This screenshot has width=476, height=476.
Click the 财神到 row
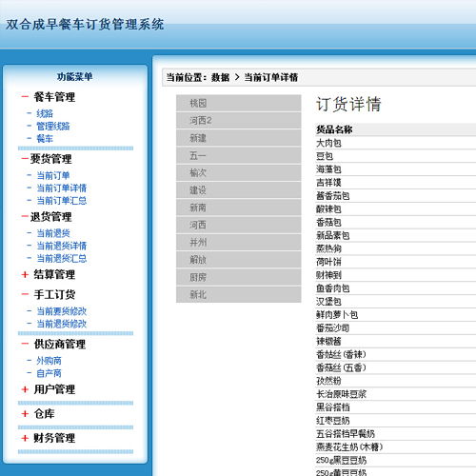[396, 275]
